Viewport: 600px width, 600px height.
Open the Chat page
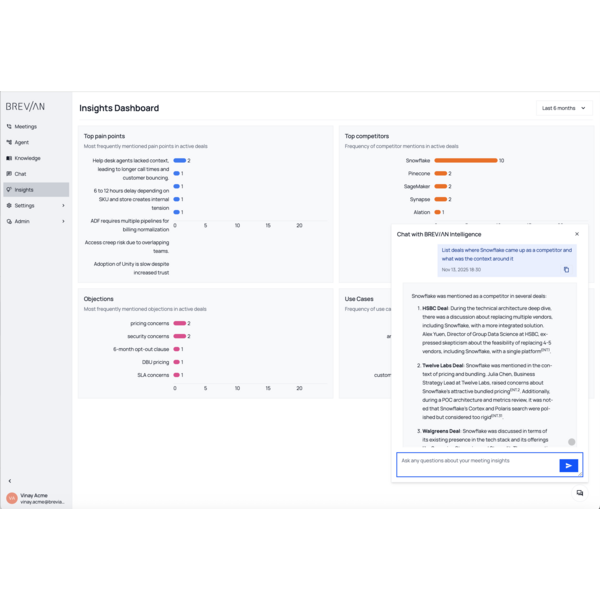coord(36,174)
